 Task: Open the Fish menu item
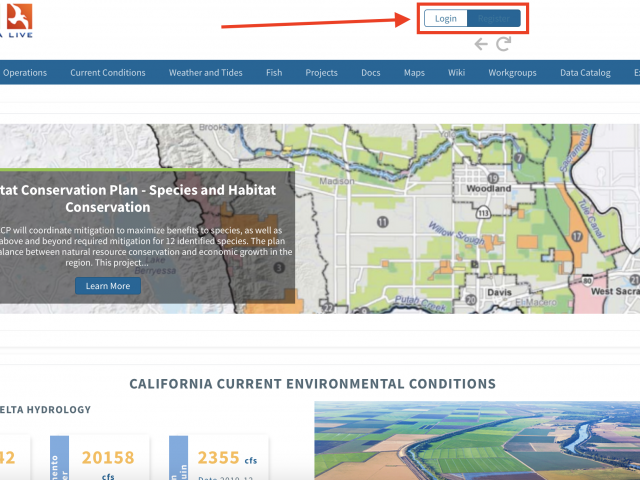coord(274,73)
